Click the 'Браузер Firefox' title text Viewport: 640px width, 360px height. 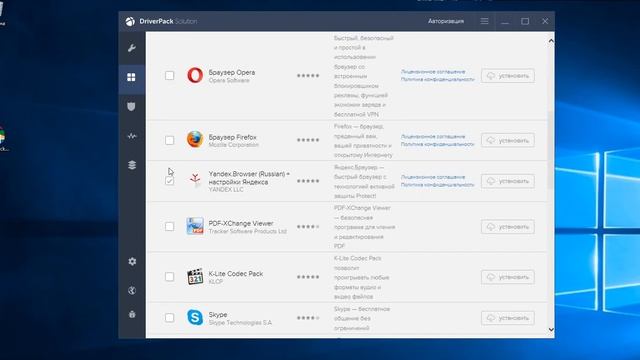click(233, 137)
